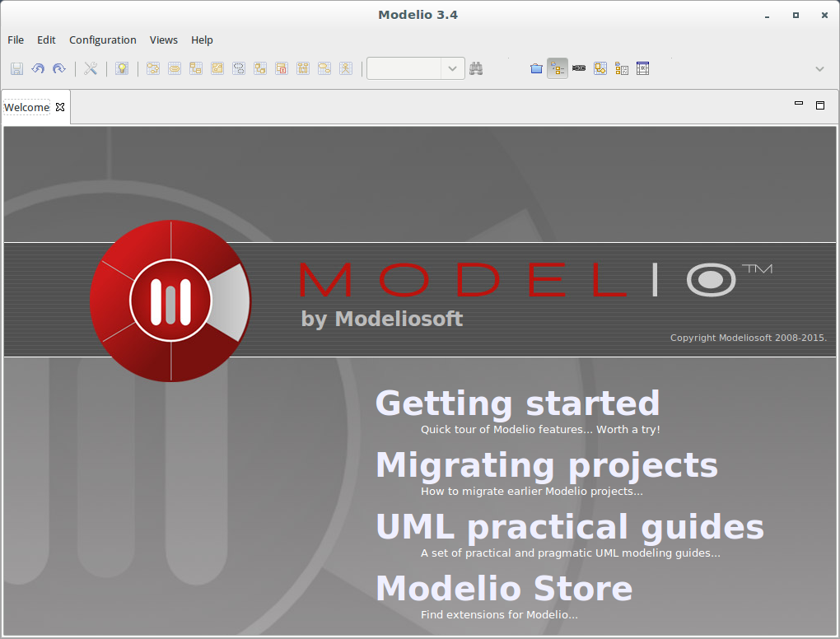840x639 pixels.
Task: Close the Welcome tab
Action: click(61, 107)
